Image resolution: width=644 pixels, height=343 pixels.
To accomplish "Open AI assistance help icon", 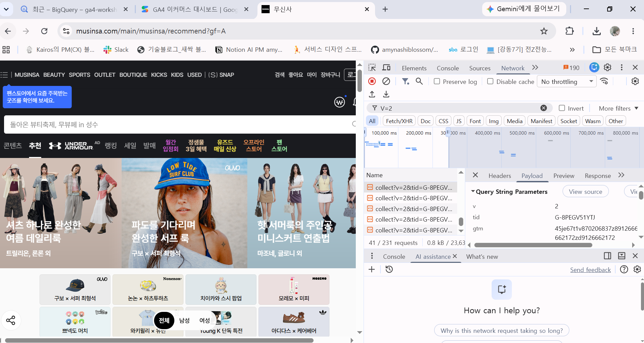I will tap(624, 269).
